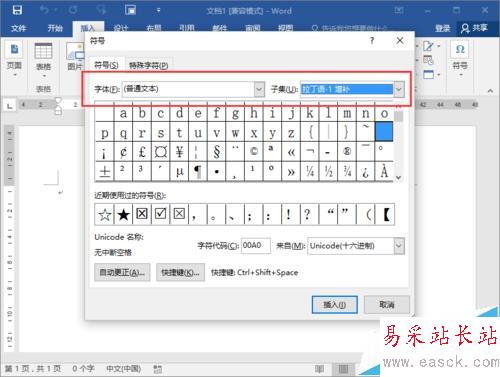Select the letter a cell in grid
This screenshot has height=377, width=500.
click(x=123, y=113)
